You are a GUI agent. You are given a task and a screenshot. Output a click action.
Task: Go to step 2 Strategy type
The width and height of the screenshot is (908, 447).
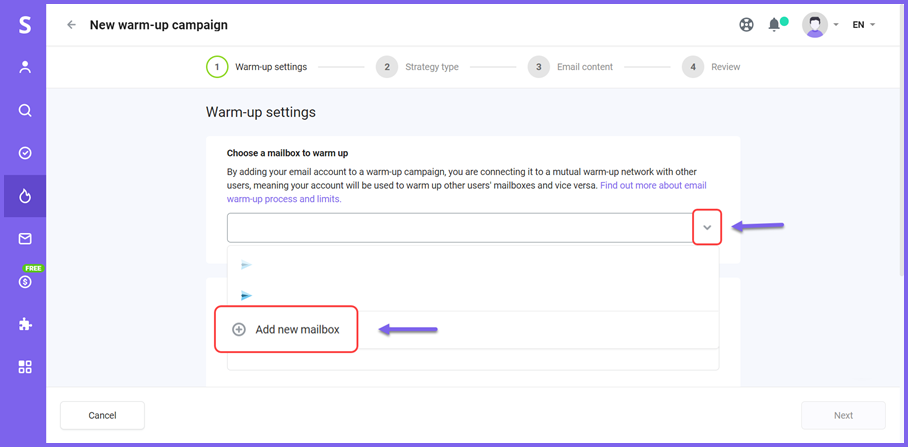417,67
